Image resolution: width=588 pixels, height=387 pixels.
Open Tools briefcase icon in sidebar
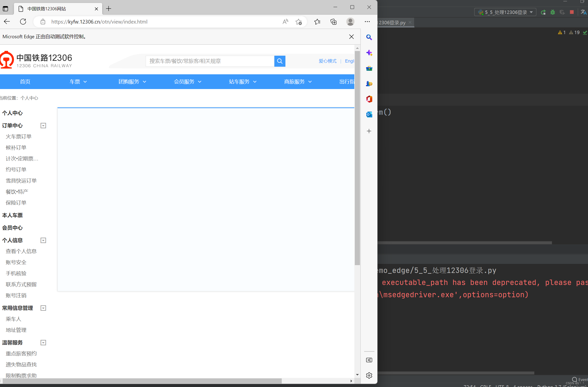coord(369,68)
